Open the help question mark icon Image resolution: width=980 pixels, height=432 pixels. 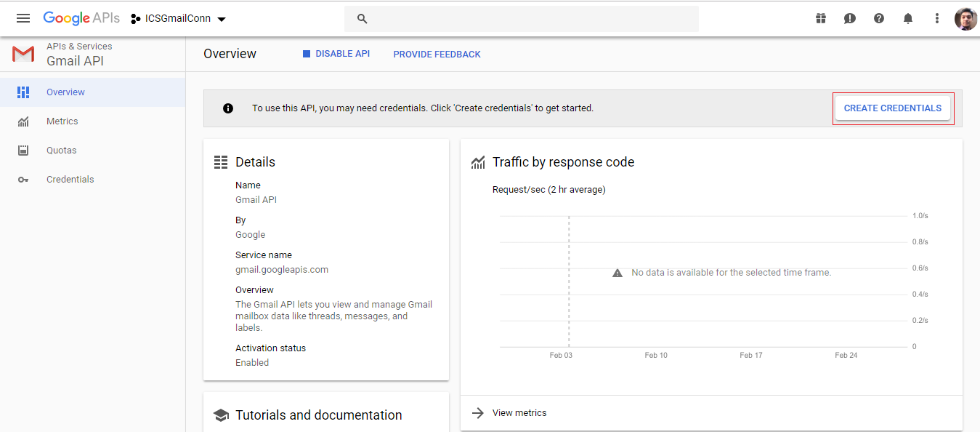(879, 18)
